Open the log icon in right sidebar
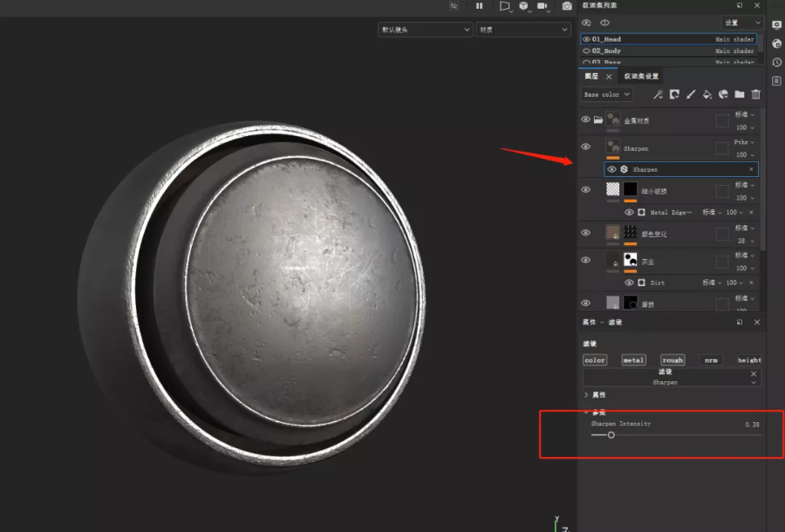The height and width of the screenshot is (532, 785). point(776,81)
